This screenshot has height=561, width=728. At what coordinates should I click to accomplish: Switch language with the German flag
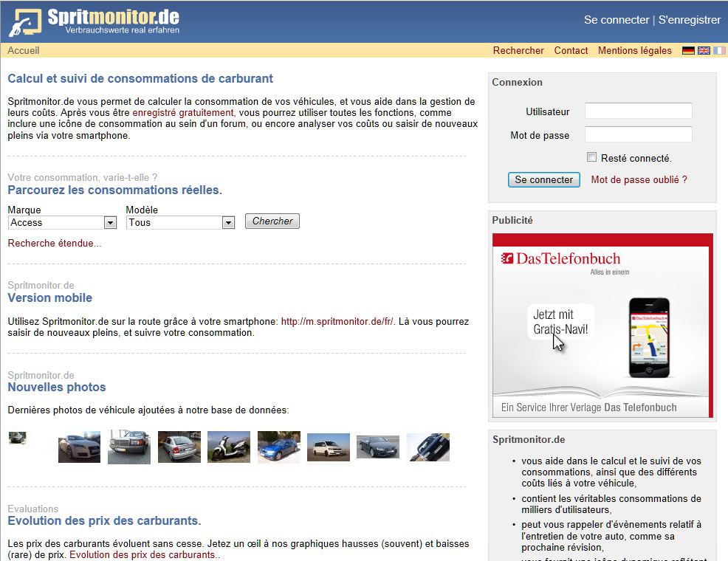[x=688, y=51]
